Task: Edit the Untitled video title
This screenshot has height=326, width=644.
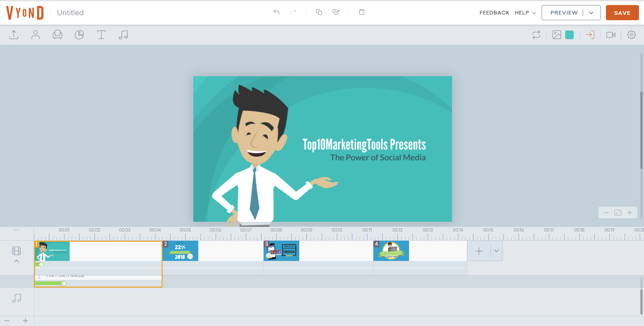Action: click(70, 13)
